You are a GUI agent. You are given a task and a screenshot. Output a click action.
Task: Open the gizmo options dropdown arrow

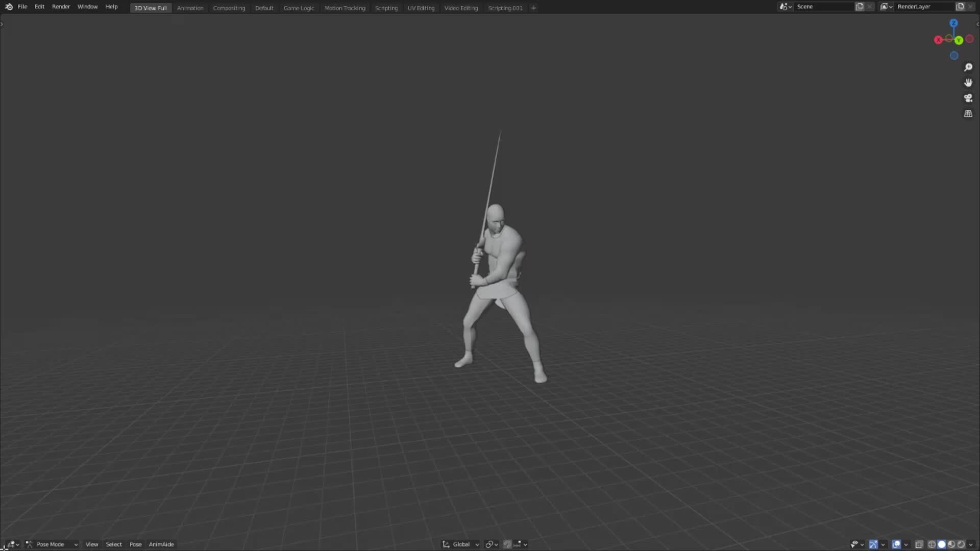click(883, 544)
